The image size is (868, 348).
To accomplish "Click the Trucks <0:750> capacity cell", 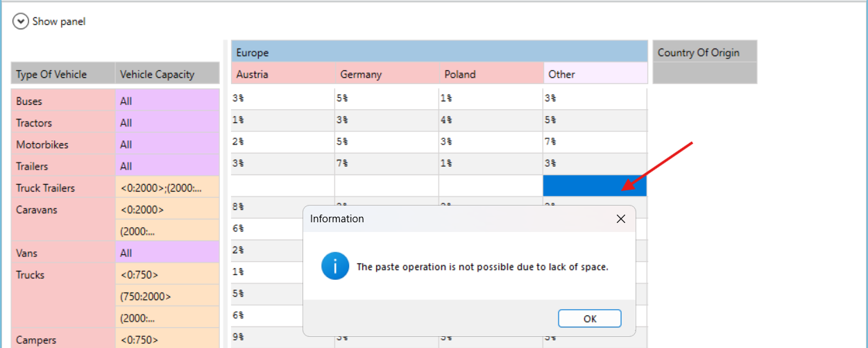I will pyautogui.click(x=167, y=274).
